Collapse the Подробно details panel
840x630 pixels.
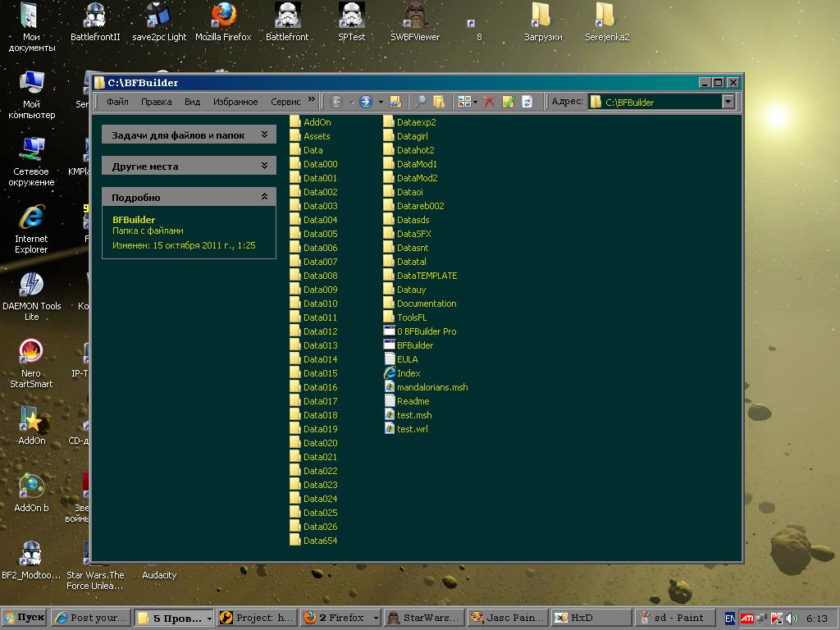264,197
